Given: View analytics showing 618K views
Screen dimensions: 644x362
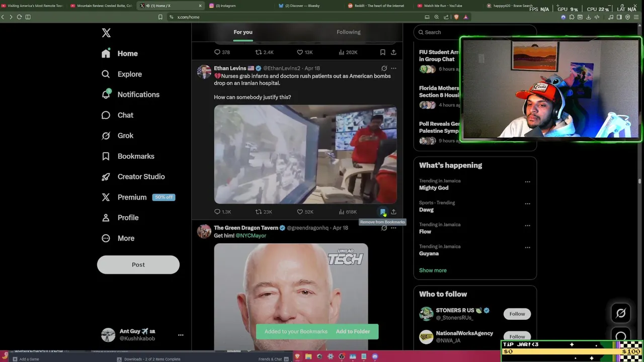Looking at the screenshot, I should 348,212.
